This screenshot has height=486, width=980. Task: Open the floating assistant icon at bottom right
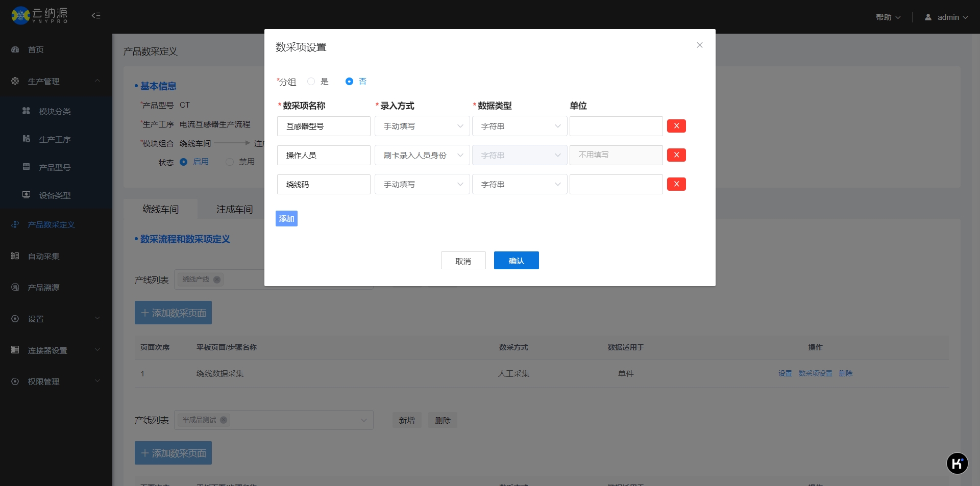[x=957, y=463]
